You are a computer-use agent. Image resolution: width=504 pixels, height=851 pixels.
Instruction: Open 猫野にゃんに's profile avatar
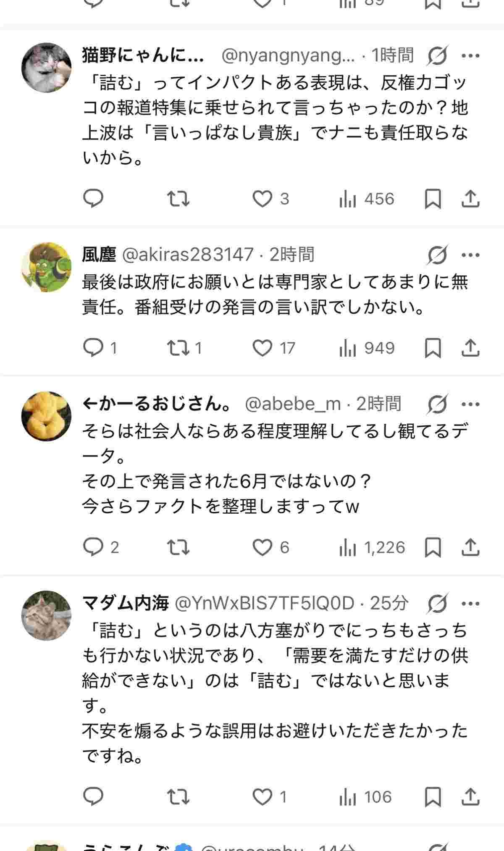(x=46, y=67)
